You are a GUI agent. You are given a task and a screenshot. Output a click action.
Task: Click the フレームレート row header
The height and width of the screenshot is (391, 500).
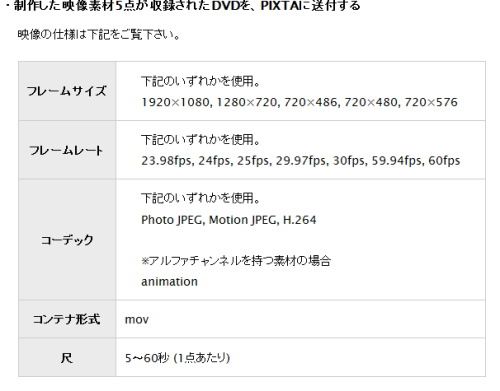[67, 150]
